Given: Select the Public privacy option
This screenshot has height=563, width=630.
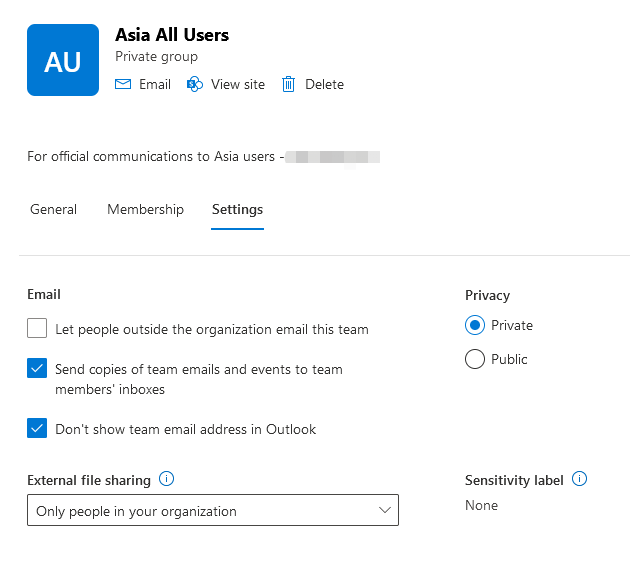Looking at the screenshot, I should (x=475, y=359).
